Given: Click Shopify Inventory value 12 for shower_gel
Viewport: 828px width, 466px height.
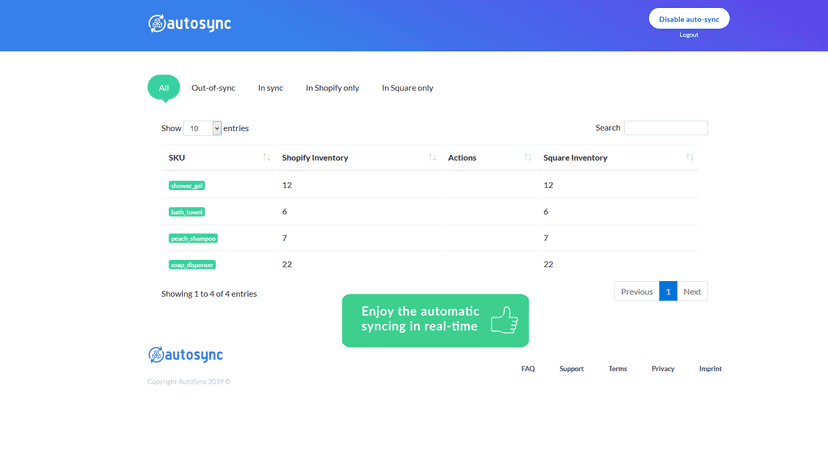Looking at the screenshot, I should 287,185.
